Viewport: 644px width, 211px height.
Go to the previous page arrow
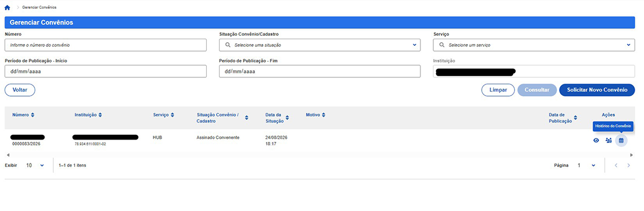coord(616,165)
